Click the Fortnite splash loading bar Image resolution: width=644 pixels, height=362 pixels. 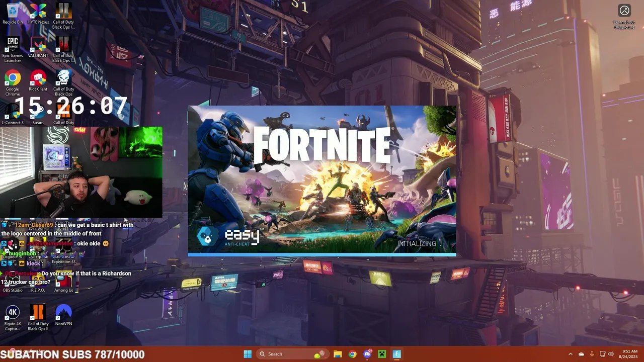[322, 255]
